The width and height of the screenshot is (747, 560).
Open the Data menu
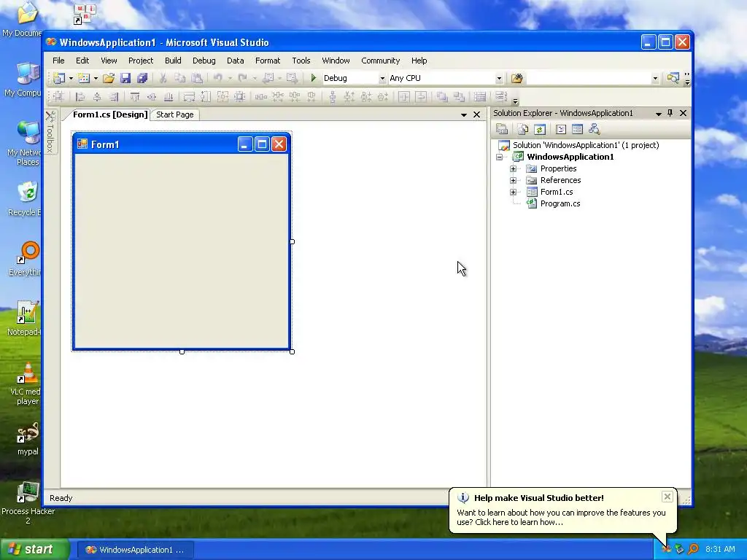coord(236,61)
